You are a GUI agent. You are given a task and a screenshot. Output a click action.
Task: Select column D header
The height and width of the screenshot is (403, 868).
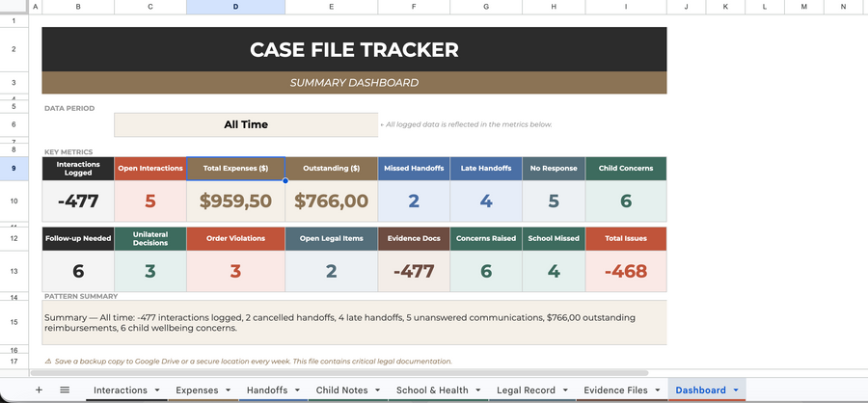point(236,7)
